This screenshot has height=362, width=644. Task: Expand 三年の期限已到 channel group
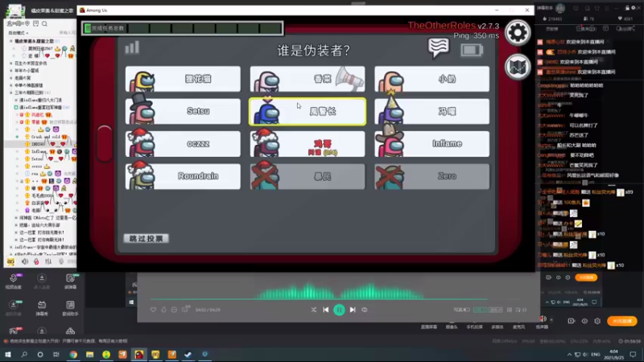click(11, 93)
